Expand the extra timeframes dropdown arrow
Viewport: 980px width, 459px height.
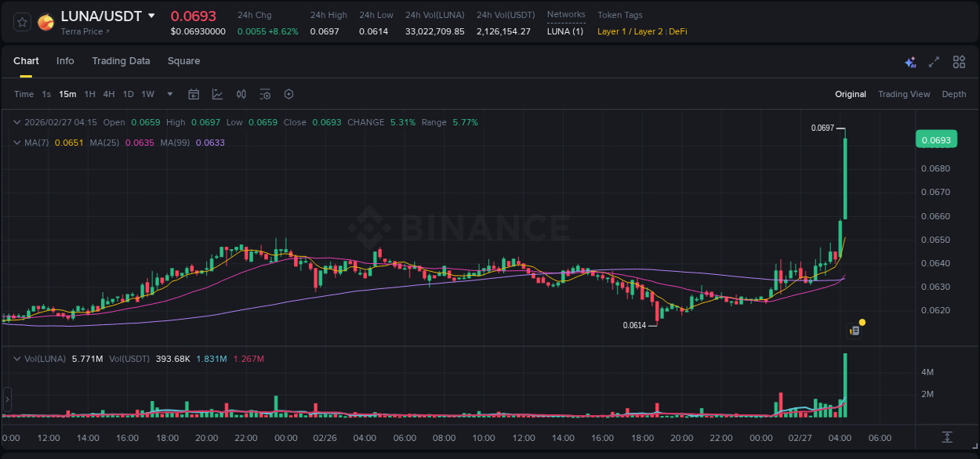(x=169, y=93)
